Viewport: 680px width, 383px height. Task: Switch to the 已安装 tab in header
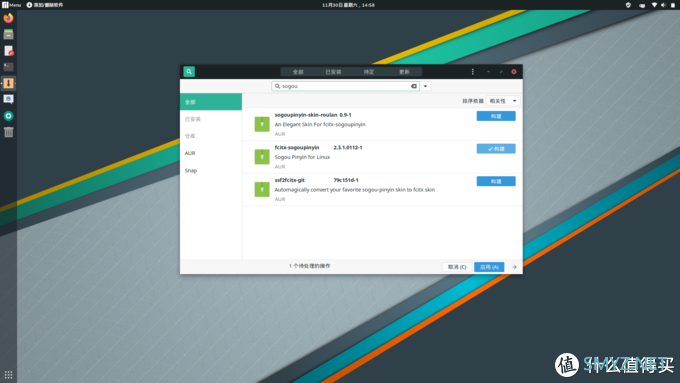333,72
